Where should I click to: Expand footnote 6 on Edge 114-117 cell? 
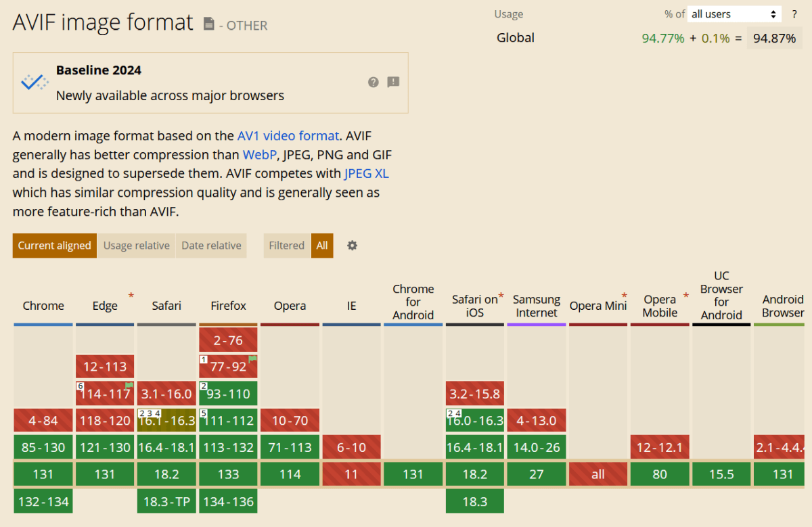point(81,386)
